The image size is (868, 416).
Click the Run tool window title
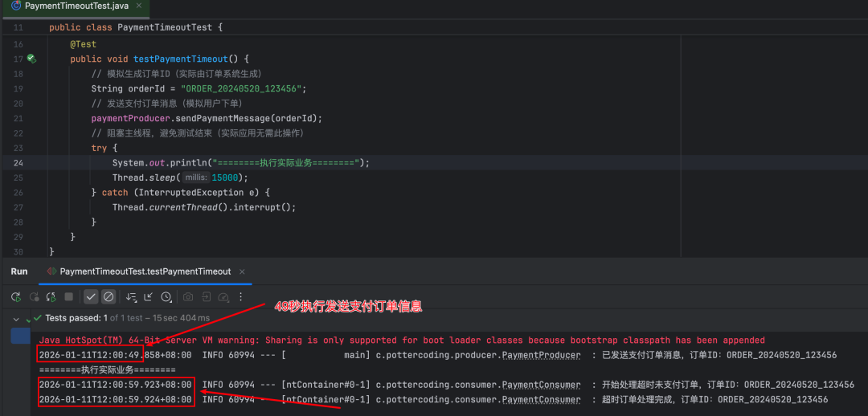click(19, 271)
